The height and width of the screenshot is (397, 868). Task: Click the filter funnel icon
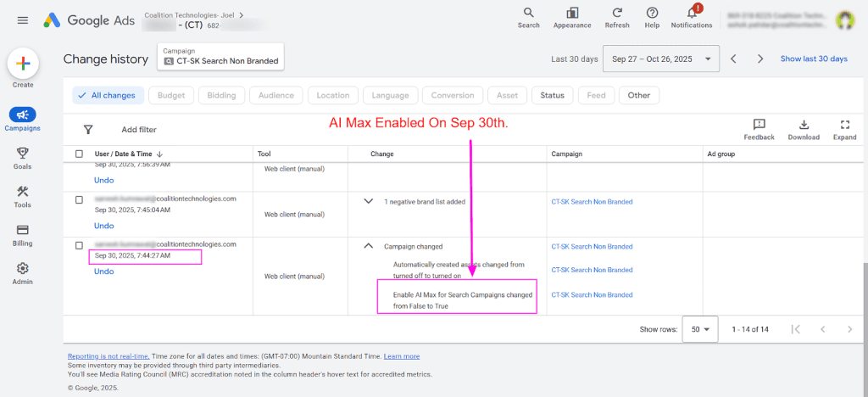coord(88,130)
